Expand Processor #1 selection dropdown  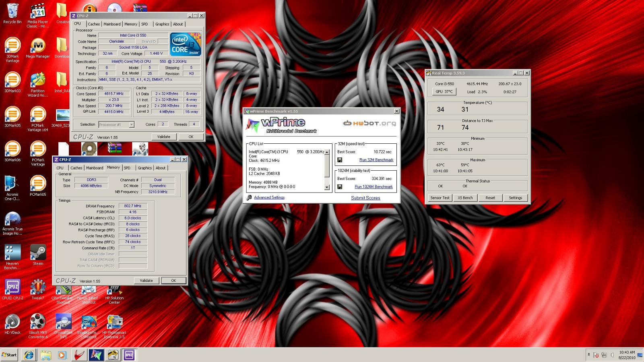[x=131, y=125]
